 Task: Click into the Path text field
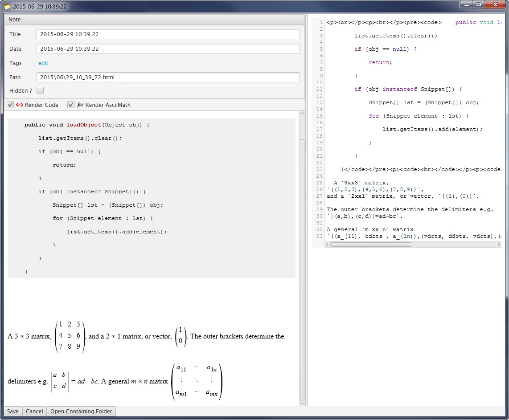click(168, 77)
